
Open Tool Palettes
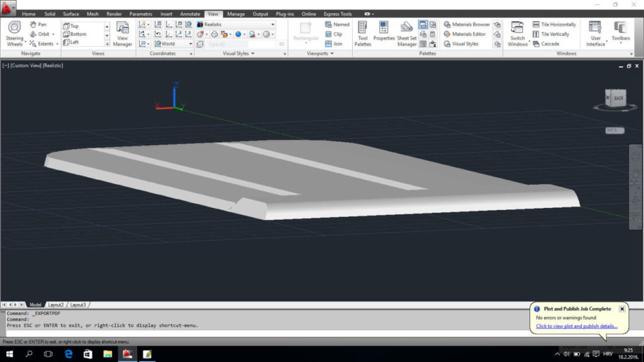(x=362, y=33)
